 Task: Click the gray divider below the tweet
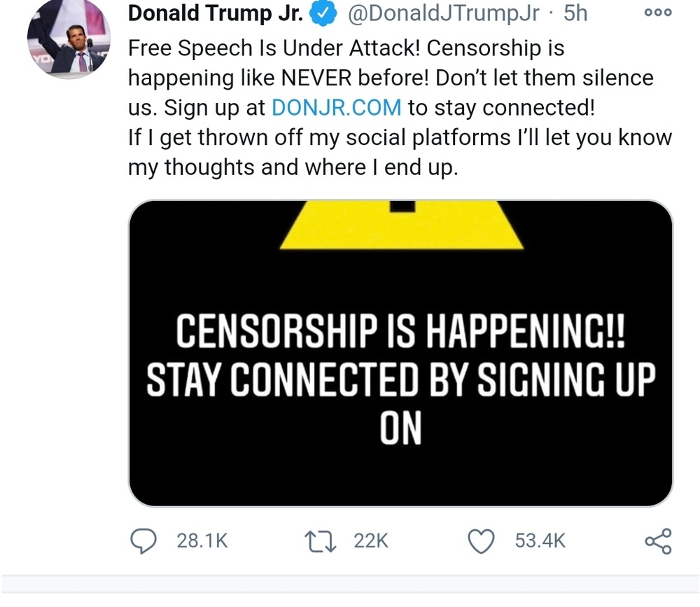click(350, 584)
